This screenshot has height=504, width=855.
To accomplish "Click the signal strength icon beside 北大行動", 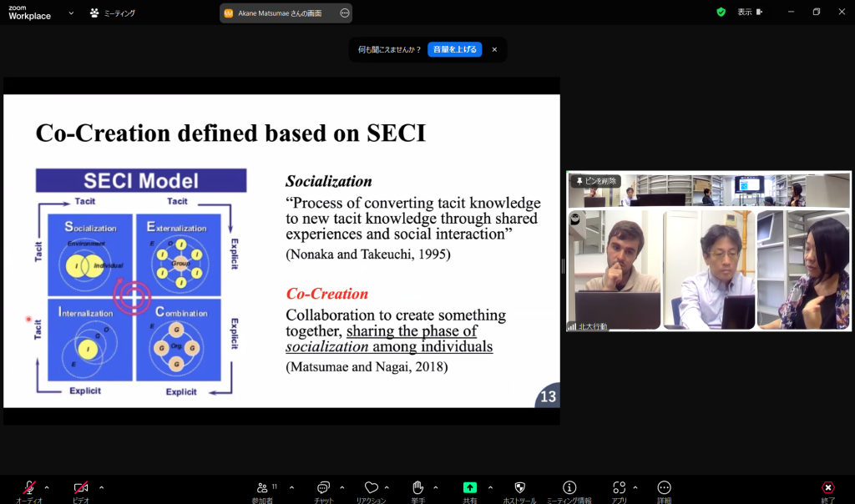I will pyautogui.click(x=572, y=326).
